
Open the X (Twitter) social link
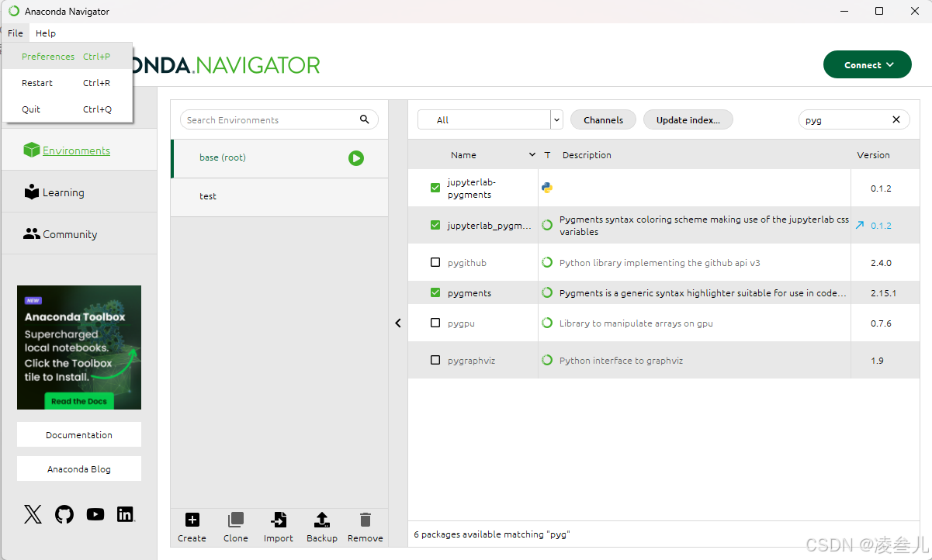click(33, 514)
